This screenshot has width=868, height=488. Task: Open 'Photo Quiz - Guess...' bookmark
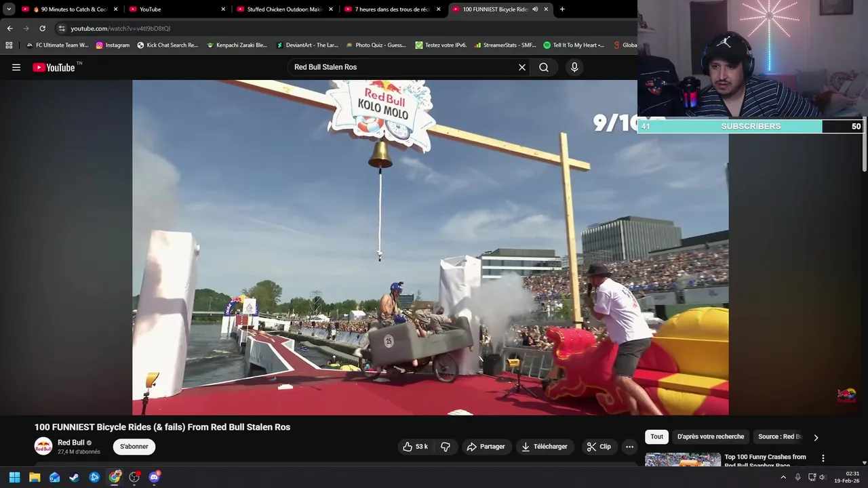click(376, 45)
